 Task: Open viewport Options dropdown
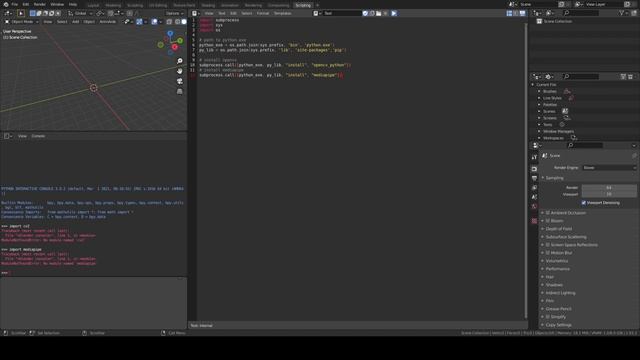175,13
